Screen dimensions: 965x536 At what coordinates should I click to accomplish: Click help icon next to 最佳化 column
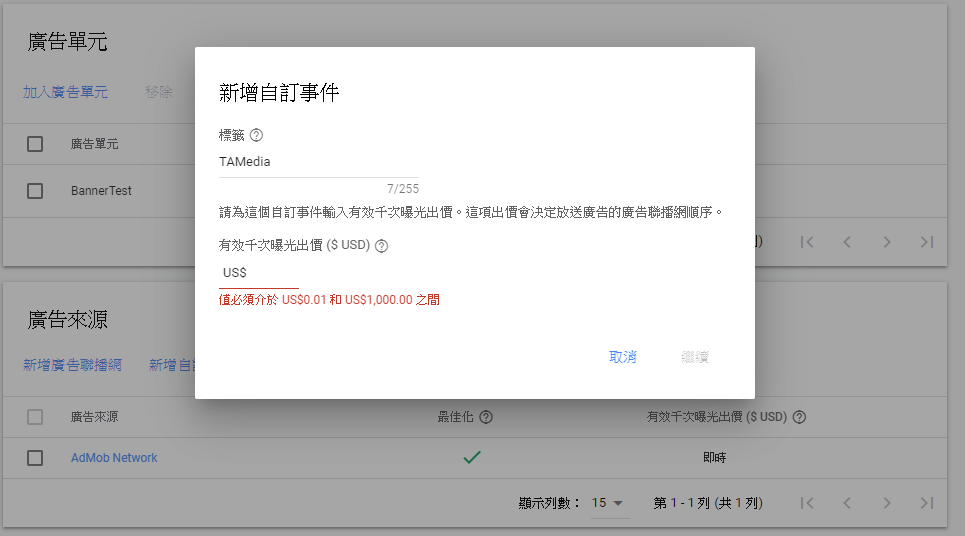486,417
